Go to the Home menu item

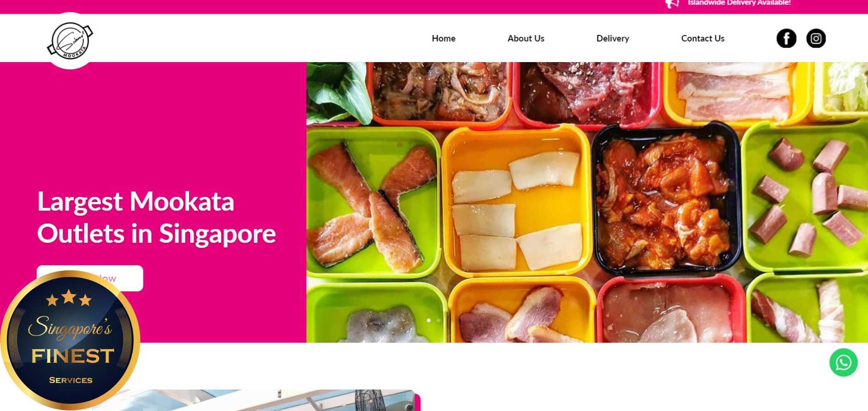pos(444,38)
